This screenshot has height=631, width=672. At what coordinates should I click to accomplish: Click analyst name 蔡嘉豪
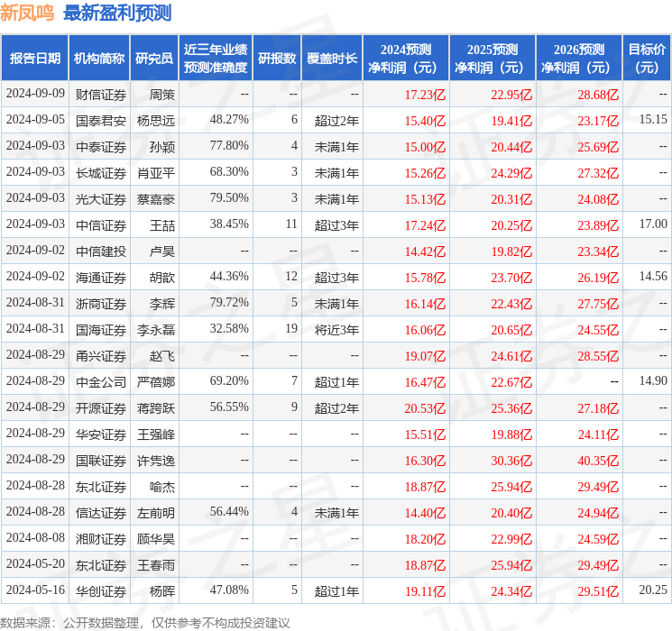click(156, 199)
